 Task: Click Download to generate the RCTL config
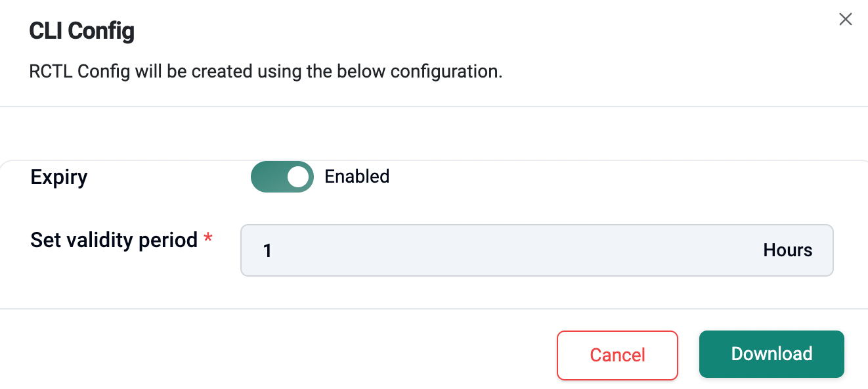771,354
